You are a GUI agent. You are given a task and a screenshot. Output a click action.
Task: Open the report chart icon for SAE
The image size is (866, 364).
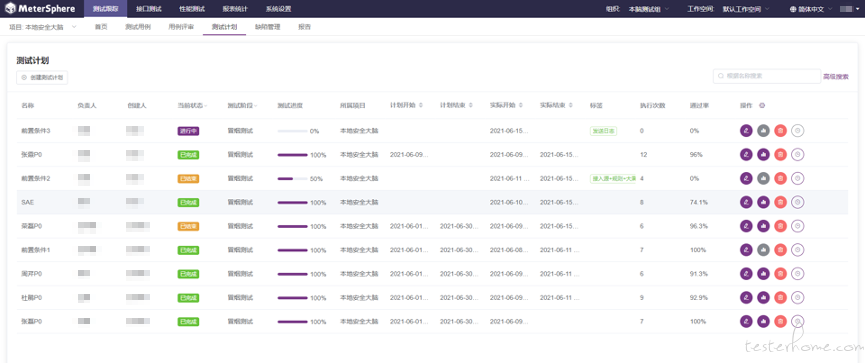763,202
